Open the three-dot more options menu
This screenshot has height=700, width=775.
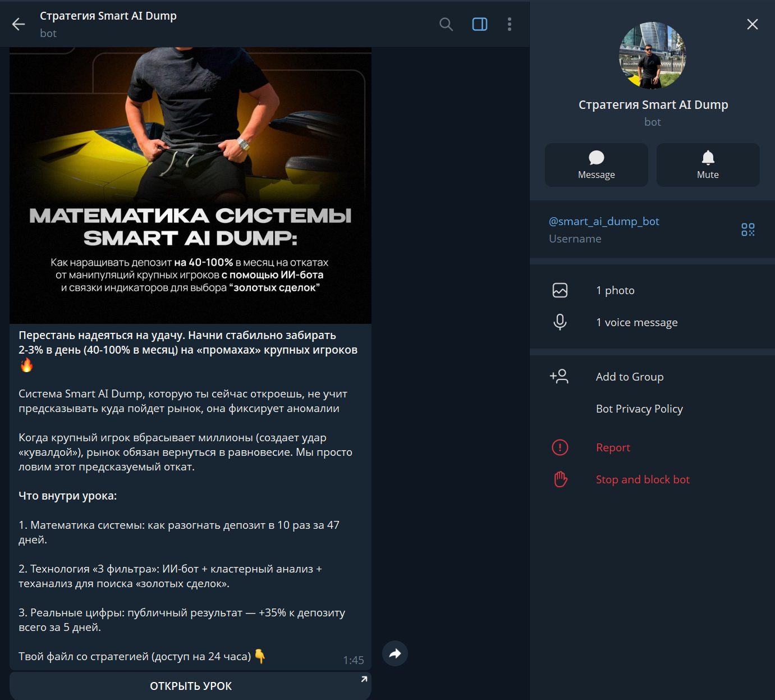[x=510, y=24]
